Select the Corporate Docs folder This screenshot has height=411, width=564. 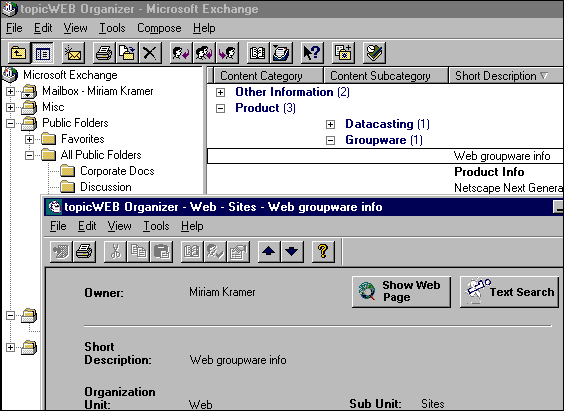pyautogui.click(x=117, y=171)
